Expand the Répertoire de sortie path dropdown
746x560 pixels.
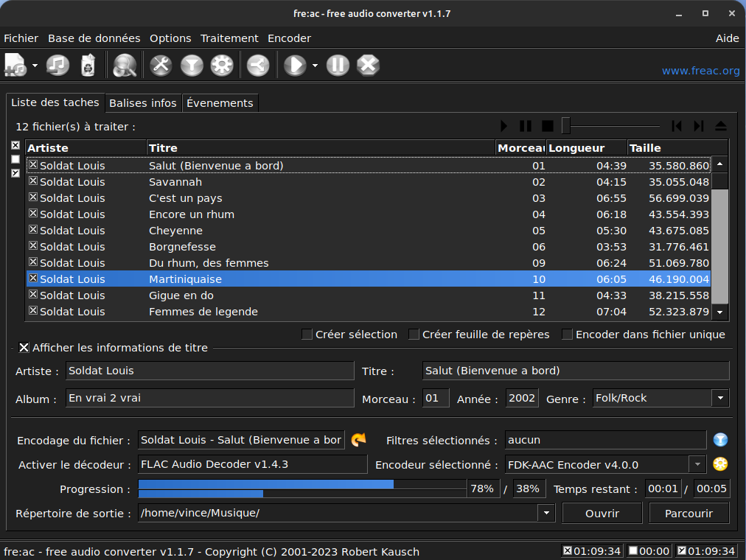pos(546,513)
